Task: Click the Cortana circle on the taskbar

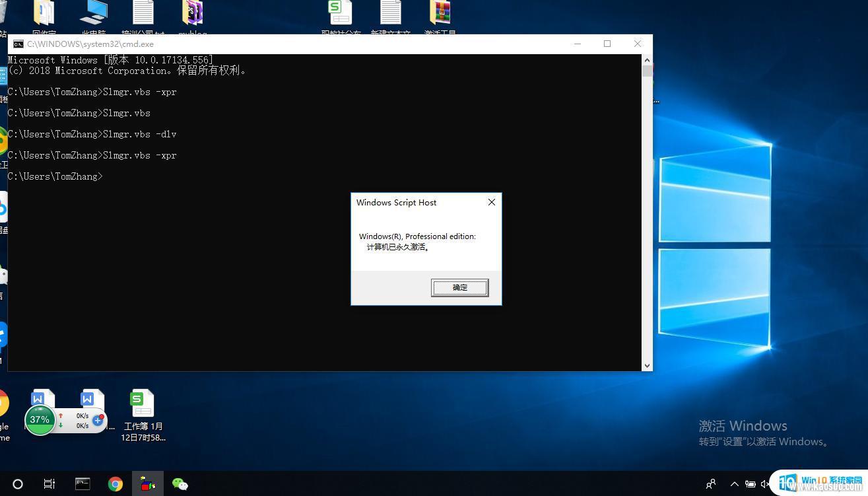Action: pyautogui.click(x=18, y=484)
